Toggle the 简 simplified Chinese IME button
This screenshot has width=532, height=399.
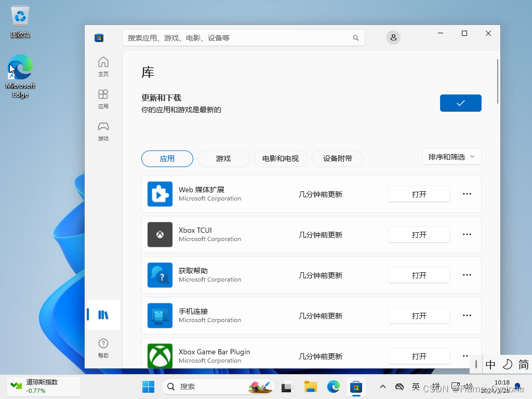click(x=523, y=365)
